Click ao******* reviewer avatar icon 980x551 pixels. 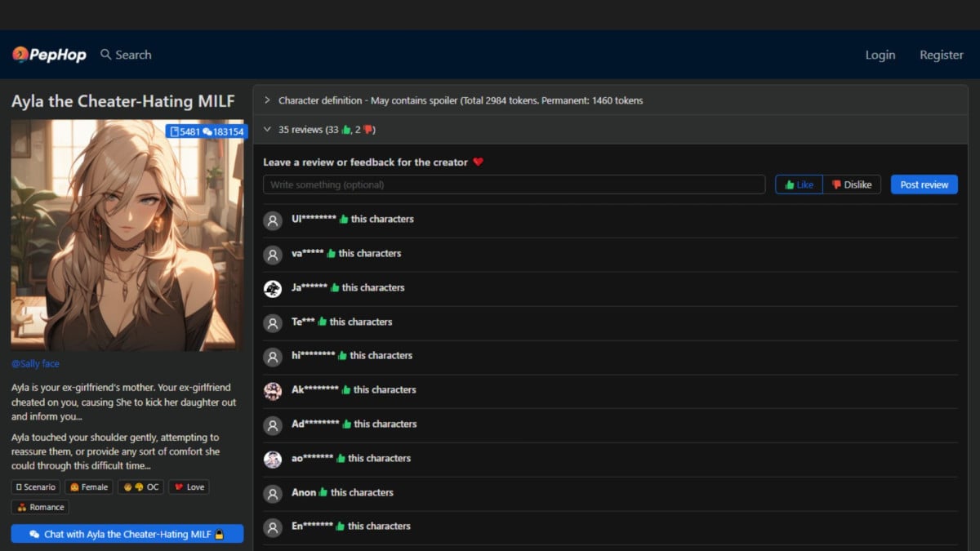[x=273, y=459]
